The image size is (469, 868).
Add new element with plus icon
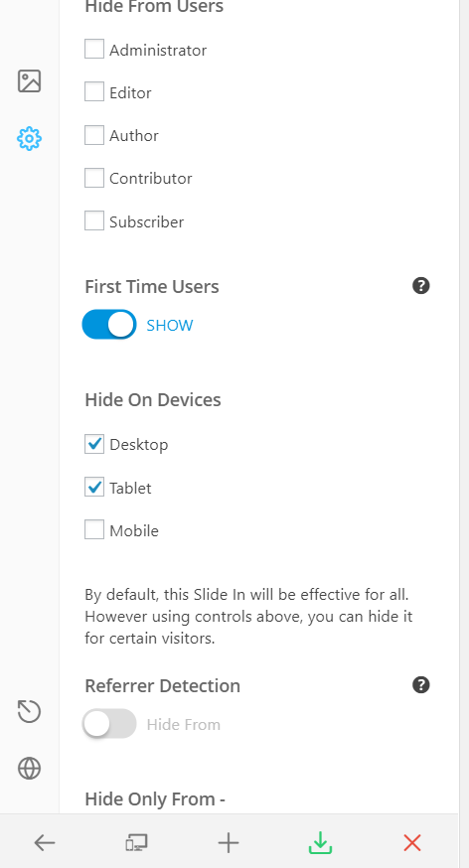click(229, 843)
